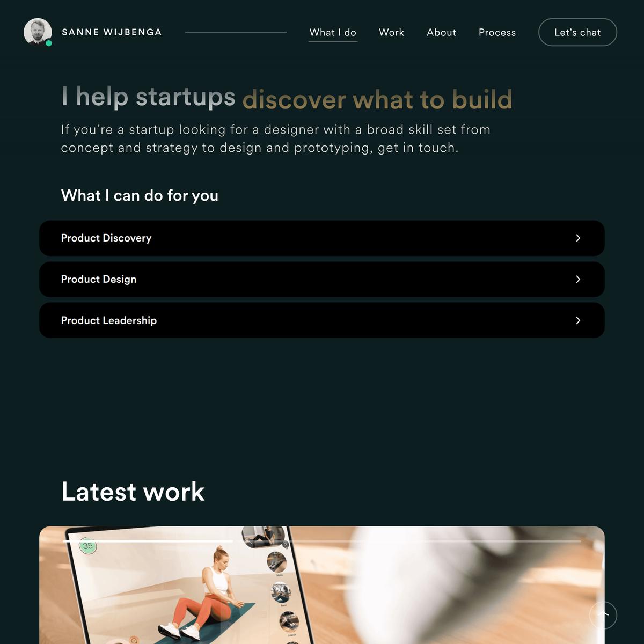The image size is (644, 644).
Task: Click the Let's chat button
Action: (x=577, y=32)
